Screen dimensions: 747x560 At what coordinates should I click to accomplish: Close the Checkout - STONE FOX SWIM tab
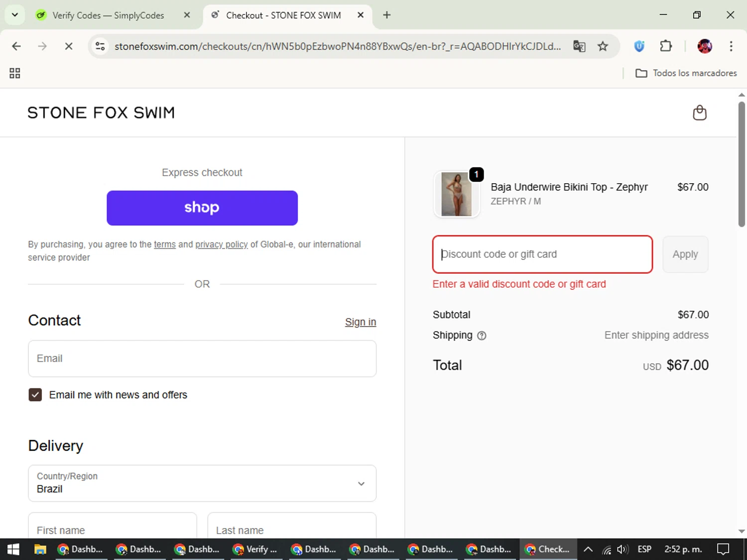point(361,15)
